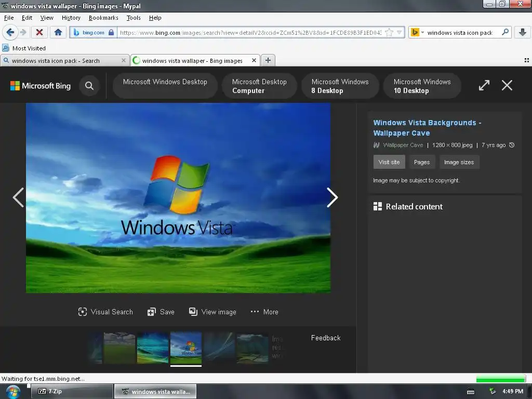Go forward with the browser forward arrow
The width and height of the screenshot is (532, 399).
(x=23, y=32)
